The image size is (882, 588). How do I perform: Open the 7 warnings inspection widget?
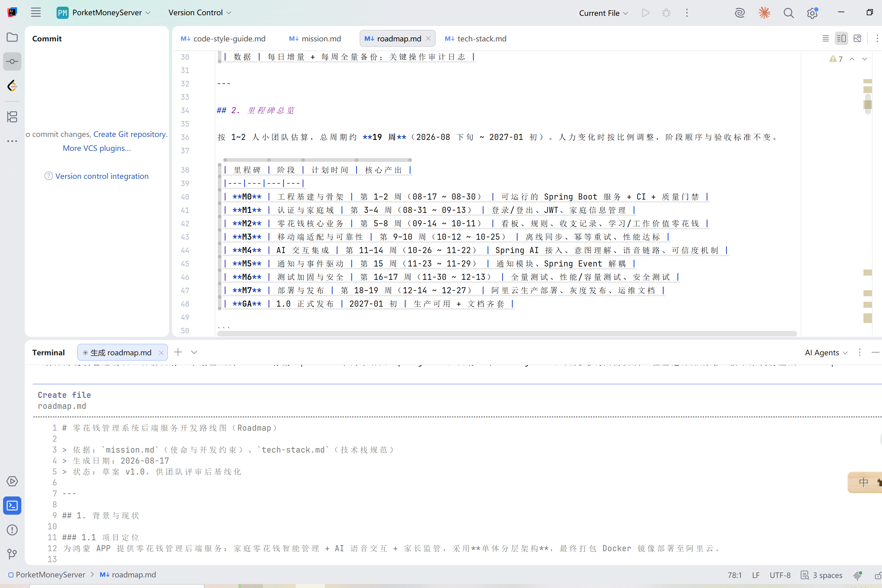point(836,59)
